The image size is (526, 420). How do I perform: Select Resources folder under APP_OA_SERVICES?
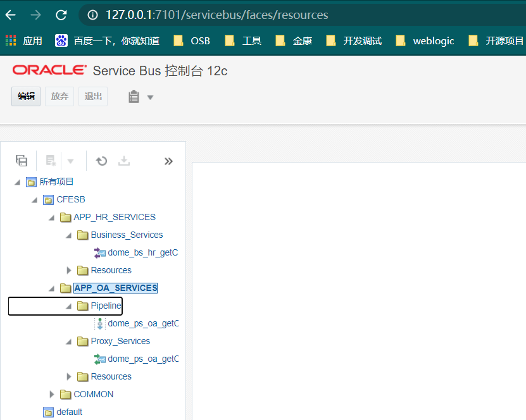[111, 376]
